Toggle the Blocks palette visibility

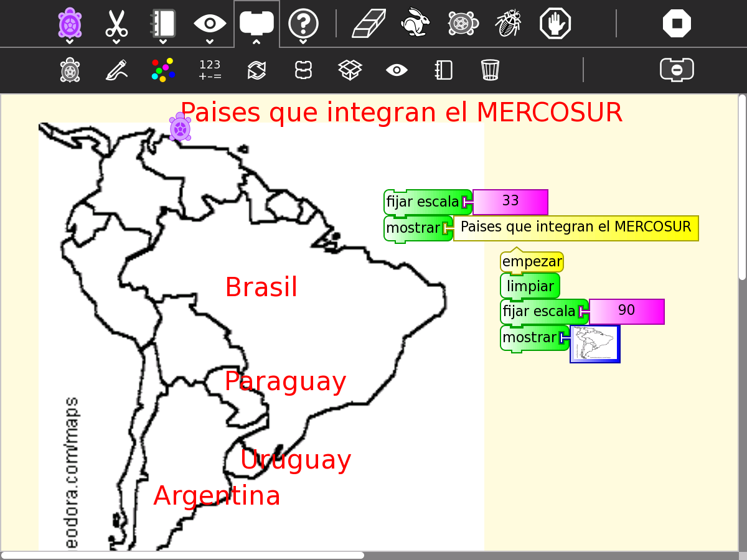[256, 23]
